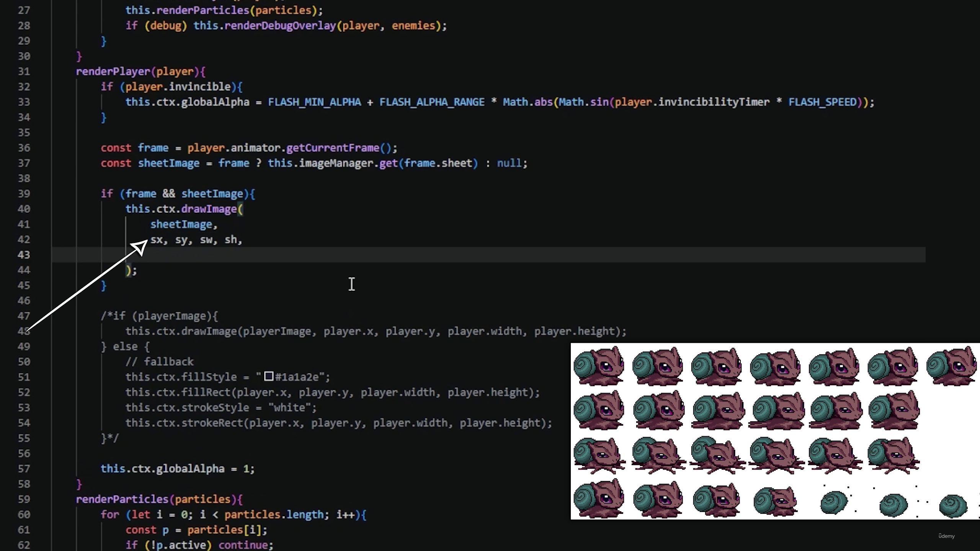Click 'enemies' argument on line 28
The image size is (980, 551).
coord(413,26)
